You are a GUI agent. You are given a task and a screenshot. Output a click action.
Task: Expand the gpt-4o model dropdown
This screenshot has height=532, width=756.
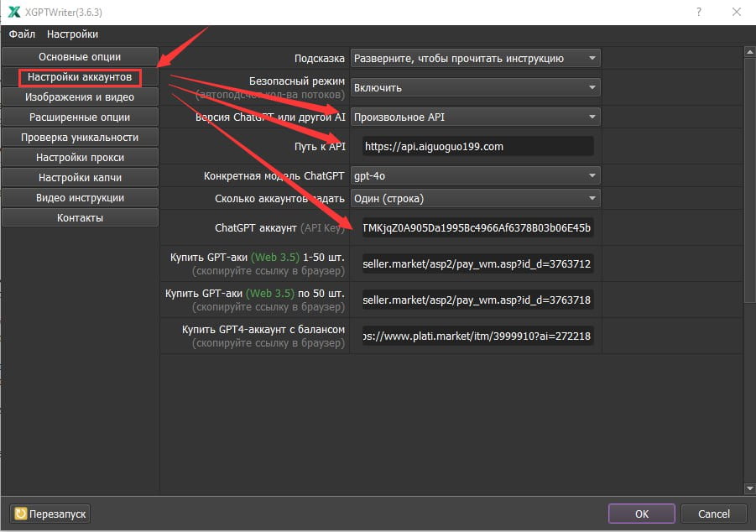point(476,176)
